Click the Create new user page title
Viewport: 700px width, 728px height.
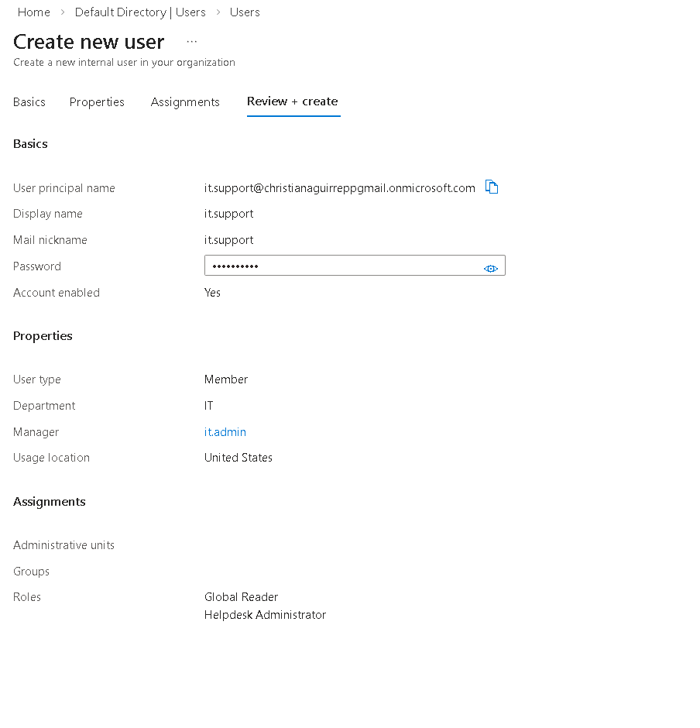(88, 42)
